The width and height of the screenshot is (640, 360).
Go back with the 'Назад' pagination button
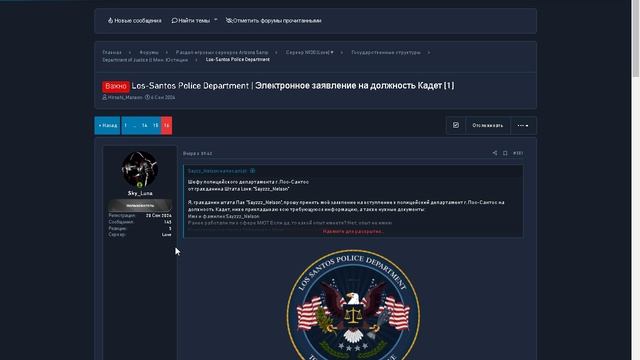point(107,125)
